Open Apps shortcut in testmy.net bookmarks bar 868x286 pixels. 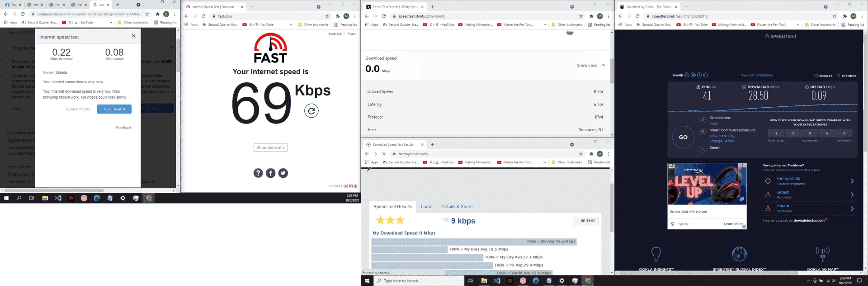point(372,162)
